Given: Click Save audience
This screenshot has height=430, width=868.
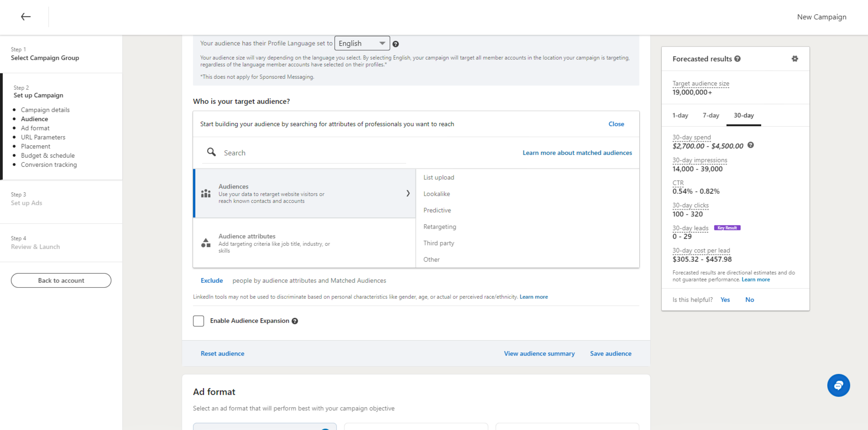Looking at the screenshot, I should pos(611,353).
